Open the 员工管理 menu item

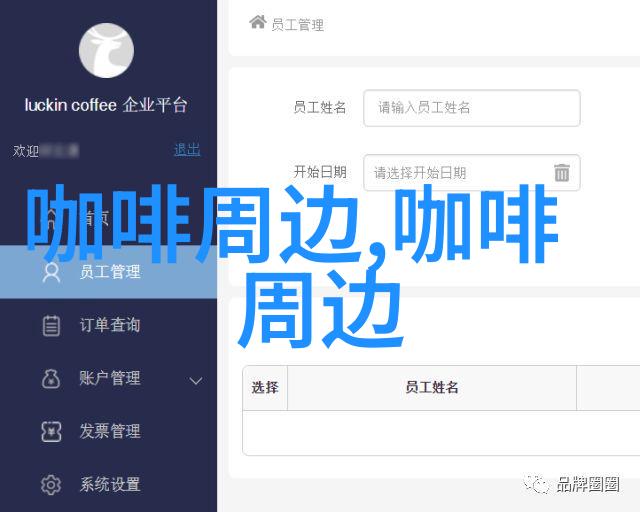click(108, 272)
